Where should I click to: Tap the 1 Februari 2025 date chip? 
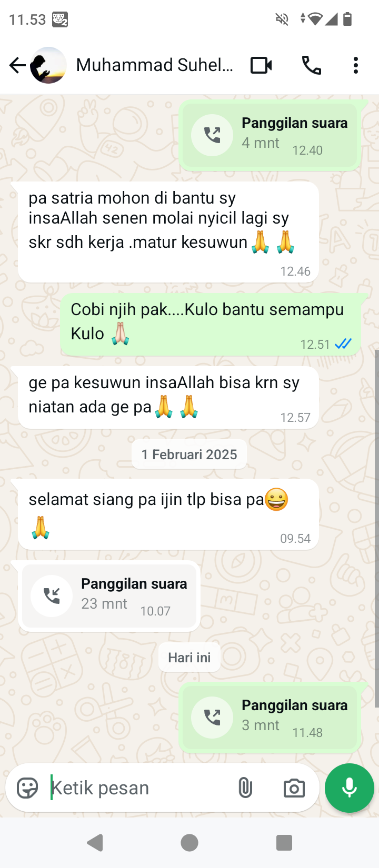tap(189, 455)
